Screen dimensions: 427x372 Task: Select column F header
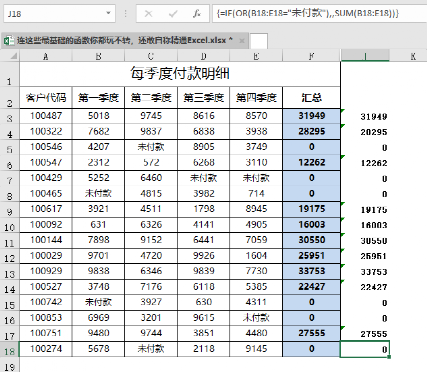[x=311, y=56]
